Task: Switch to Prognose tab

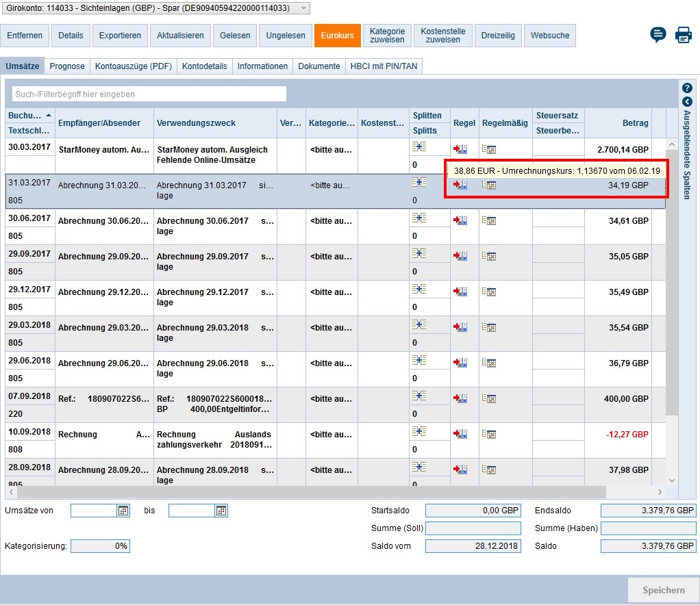Action: tap(67, 66)
